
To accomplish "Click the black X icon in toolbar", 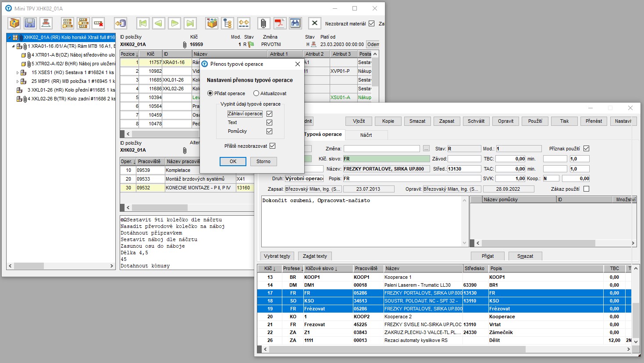I will pos(314,23).
